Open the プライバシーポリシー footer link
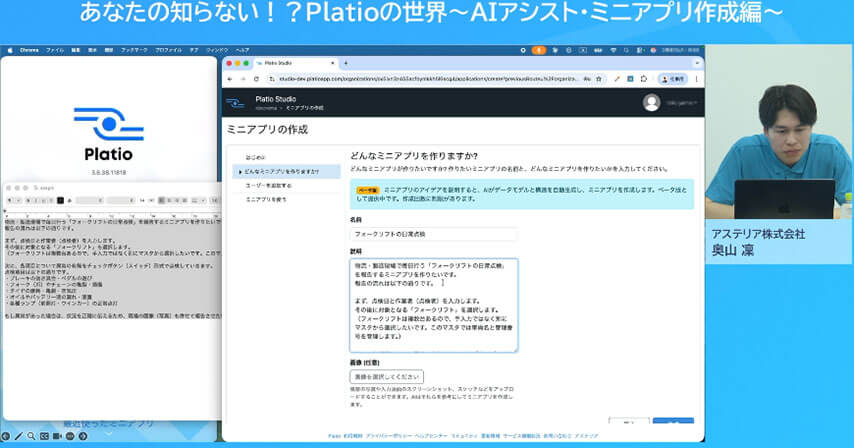The height and width of the screenshot is (448, 854). pyautogui.click(x=388, y=436)
